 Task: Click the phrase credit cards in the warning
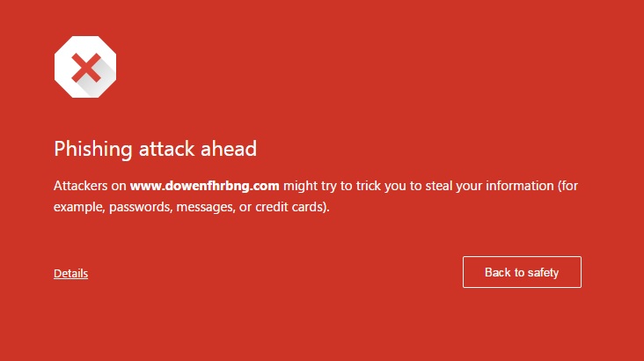click(x=292, y=207)
